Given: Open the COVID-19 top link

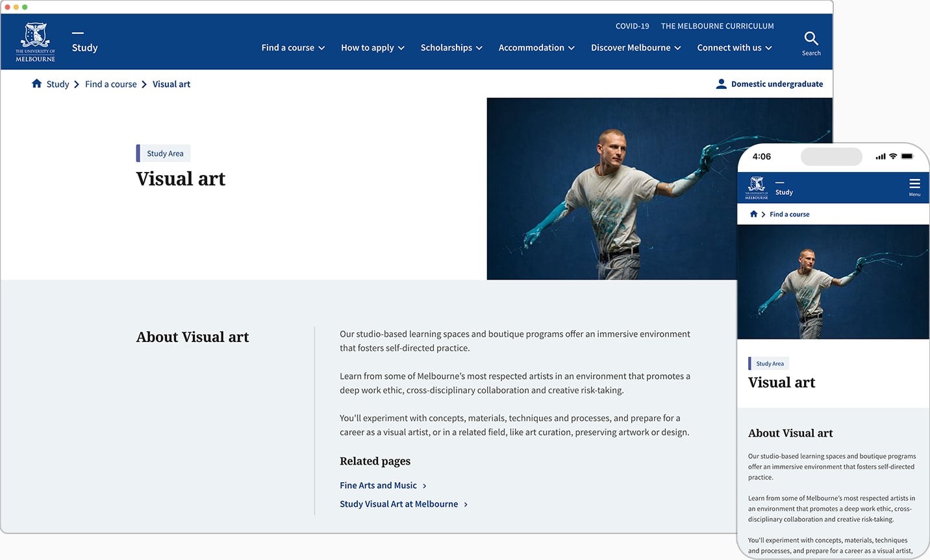Looking at the screenshot, I should 632,26.
